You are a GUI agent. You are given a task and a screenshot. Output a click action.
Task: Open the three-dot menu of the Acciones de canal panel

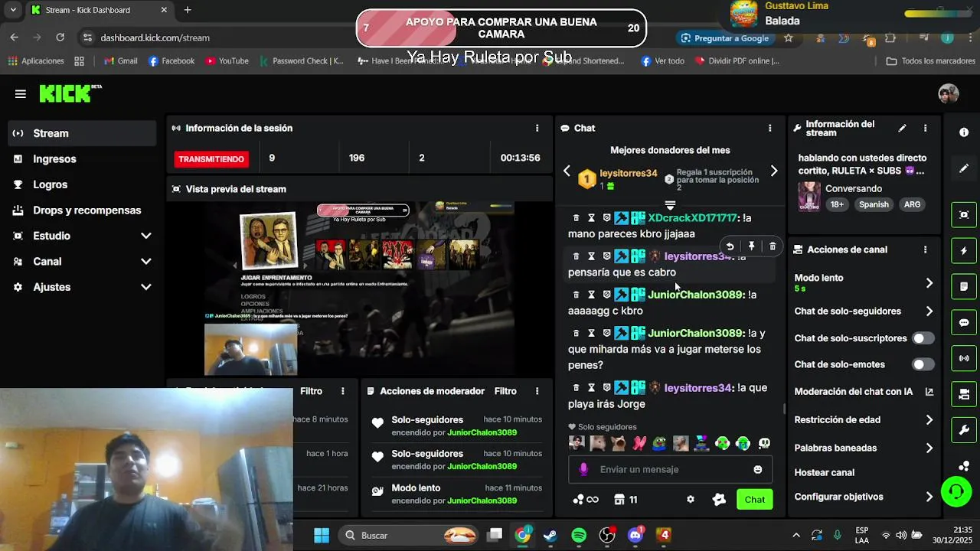[925, 249]
